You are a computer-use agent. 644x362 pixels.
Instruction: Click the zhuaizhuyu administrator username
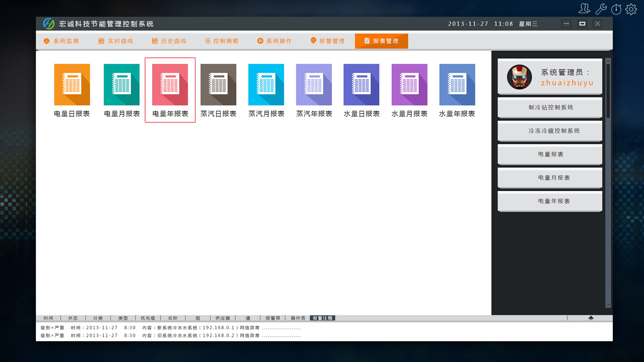(x=567, y=83)
